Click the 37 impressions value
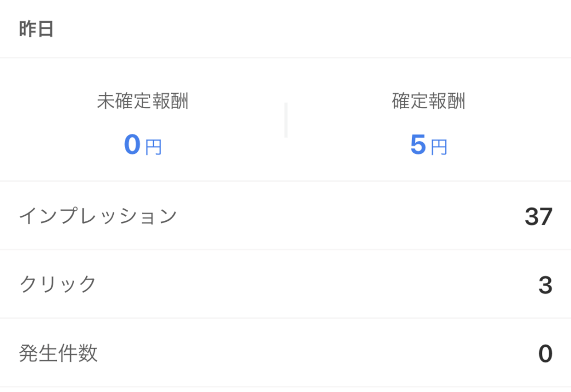This screenshot has height=392, width=571. 539,216
